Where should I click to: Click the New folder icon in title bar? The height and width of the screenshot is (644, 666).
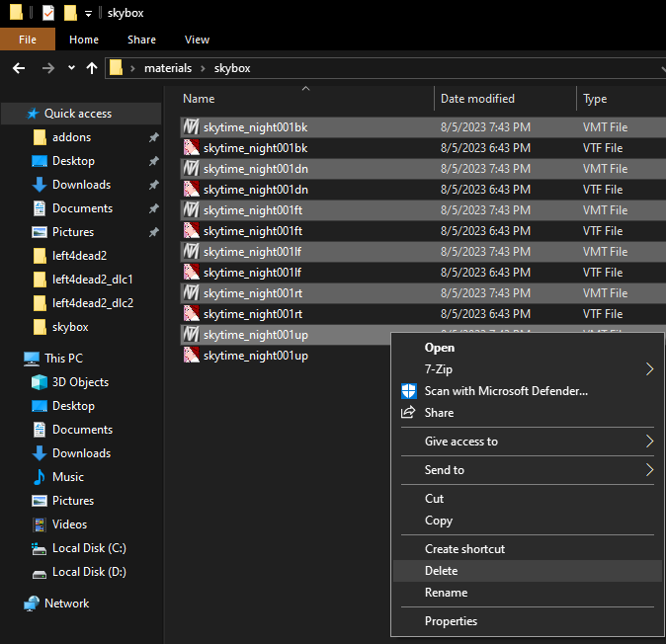coord(70,13)
